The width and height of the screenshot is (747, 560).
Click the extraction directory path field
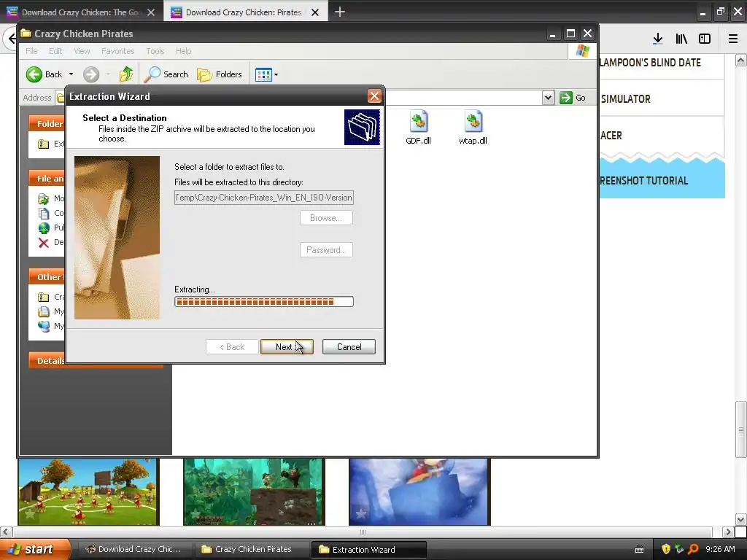[264, 198]
